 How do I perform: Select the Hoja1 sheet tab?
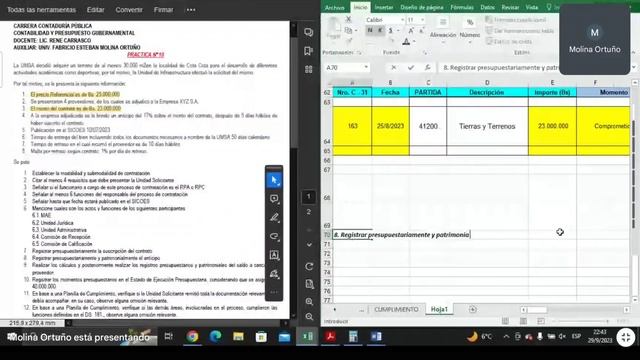(x=439, y=309)
